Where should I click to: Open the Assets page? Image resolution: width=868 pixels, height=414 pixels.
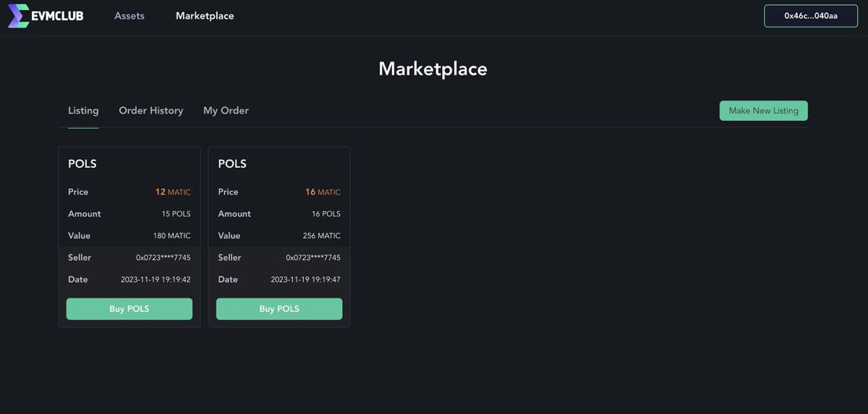129,15
